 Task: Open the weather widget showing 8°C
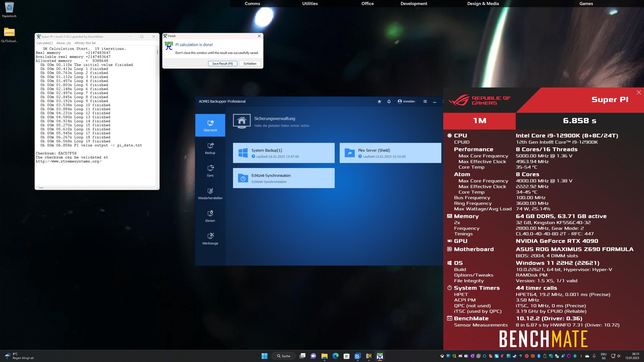click(19, 356)
